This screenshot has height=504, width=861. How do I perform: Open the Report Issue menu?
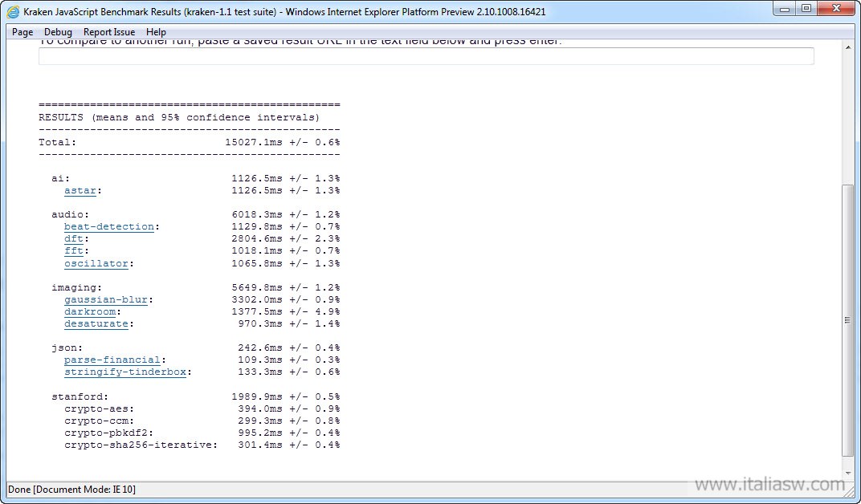109,32
